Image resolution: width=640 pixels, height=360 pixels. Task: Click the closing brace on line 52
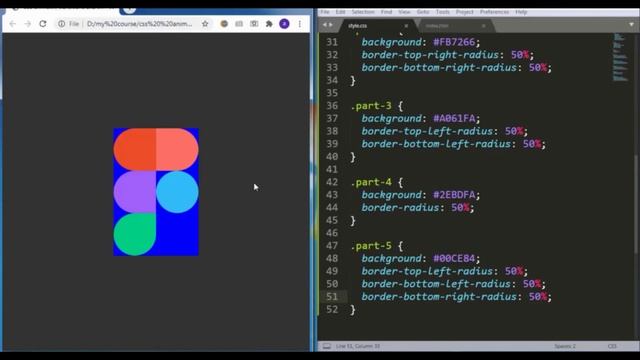click(353, 310)
